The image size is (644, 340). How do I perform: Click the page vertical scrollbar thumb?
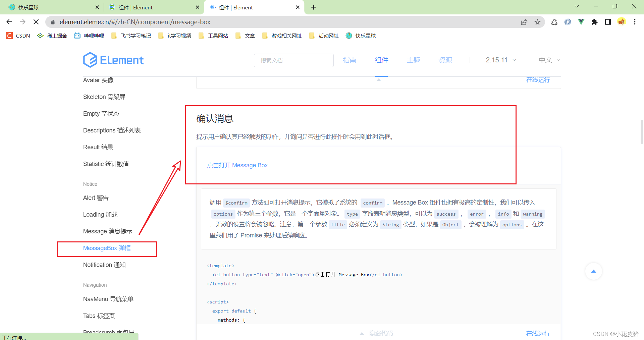point(642,132)
